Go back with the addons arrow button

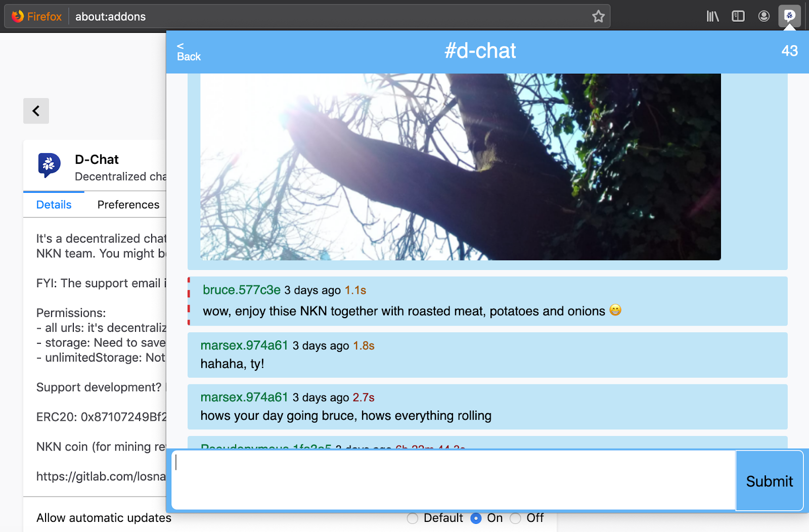pyautogui.click(x=36, y=111)
